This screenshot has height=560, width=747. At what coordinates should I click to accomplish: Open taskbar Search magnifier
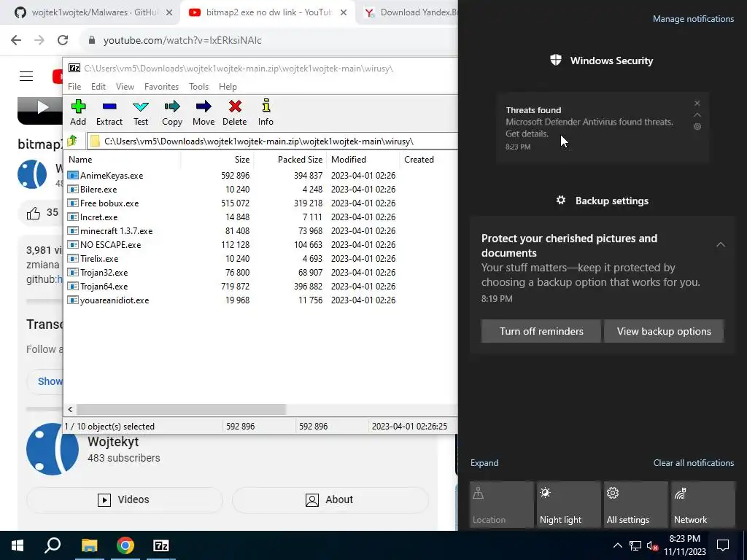pyautogui.click(x=53, y=545)
